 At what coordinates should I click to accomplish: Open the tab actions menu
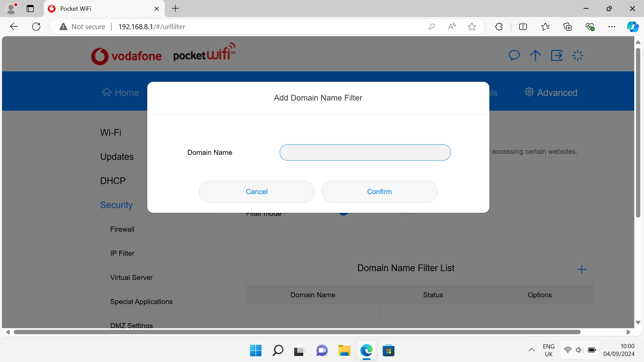point(30,9)
